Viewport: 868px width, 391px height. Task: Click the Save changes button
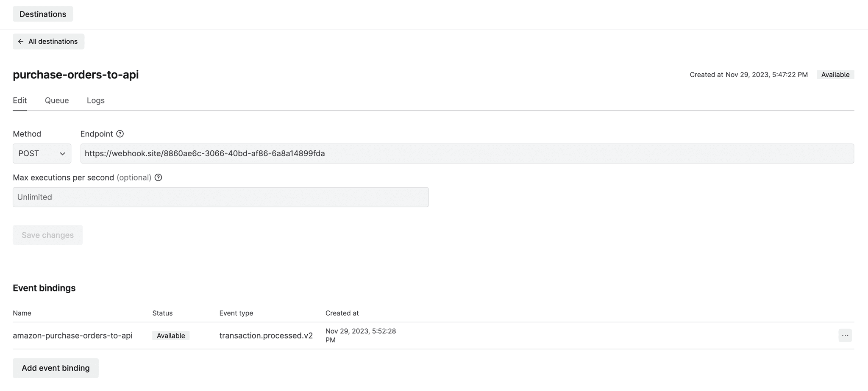pos(47,235)
